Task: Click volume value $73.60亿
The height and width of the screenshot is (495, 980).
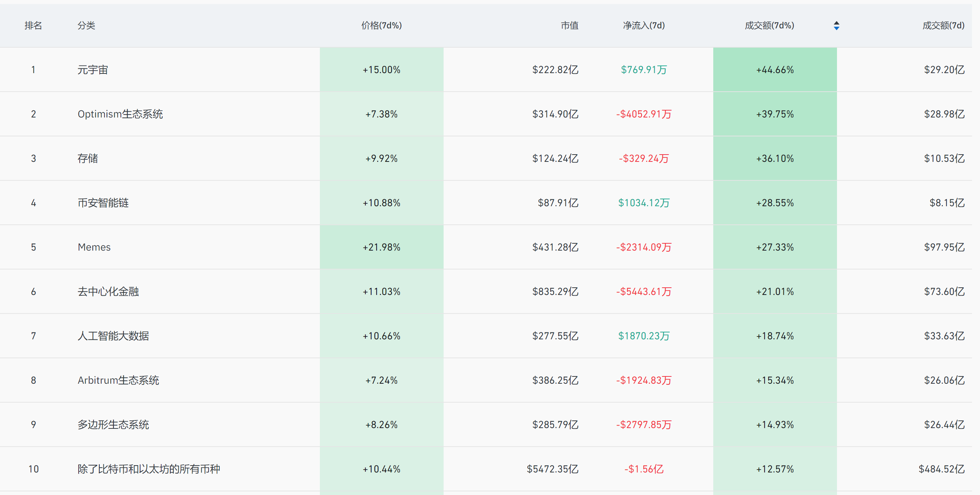Action: coord(944,292)
